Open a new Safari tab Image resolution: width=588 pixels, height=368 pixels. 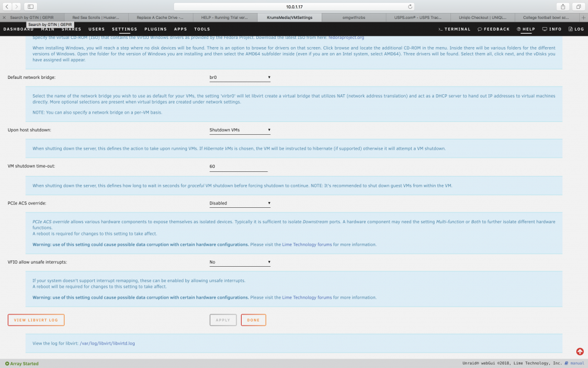click(x=583, y=17)
